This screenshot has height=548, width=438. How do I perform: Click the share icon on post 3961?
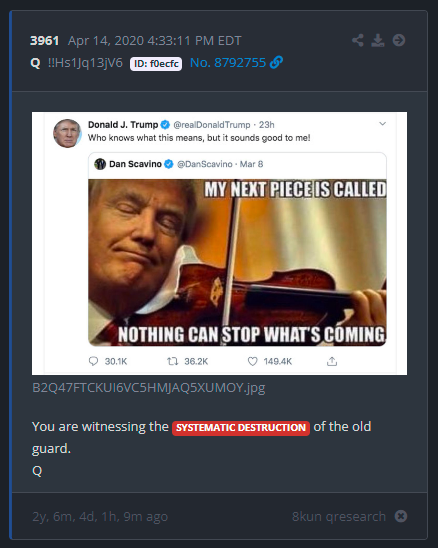[358, 41]
